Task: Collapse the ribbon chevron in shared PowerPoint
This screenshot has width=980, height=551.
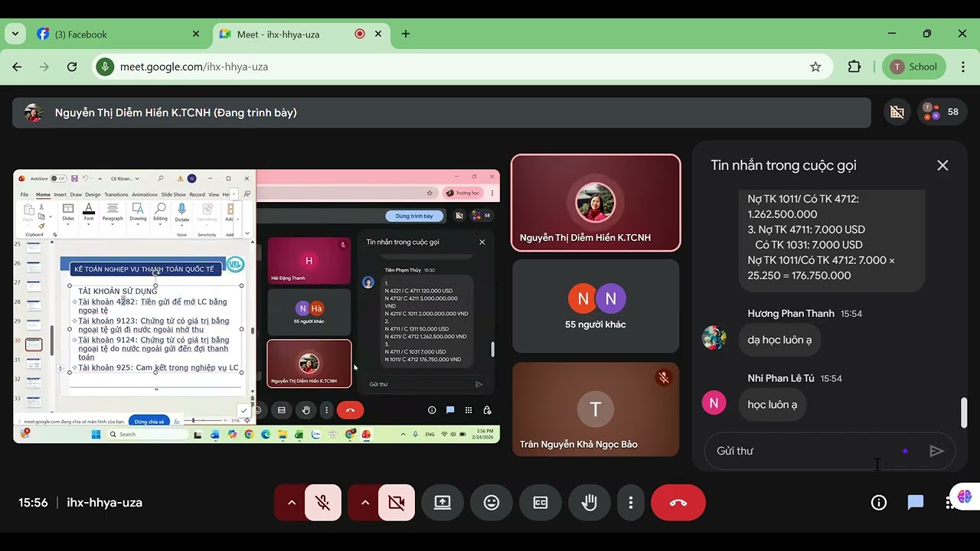Action: click(247, 233)
